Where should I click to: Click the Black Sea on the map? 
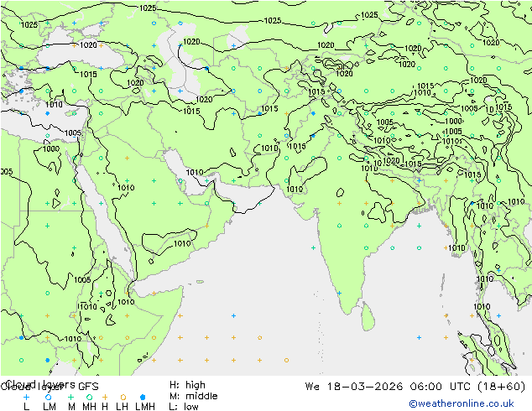tap(81, 56)
